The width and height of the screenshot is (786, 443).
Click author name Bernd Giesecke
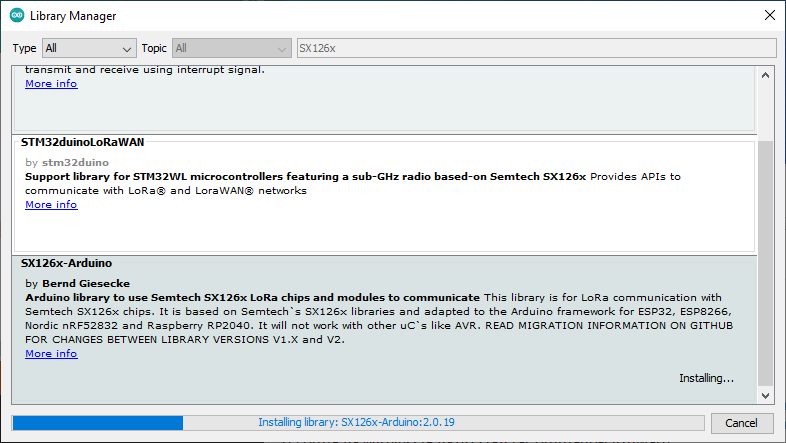tap(86, 284)
